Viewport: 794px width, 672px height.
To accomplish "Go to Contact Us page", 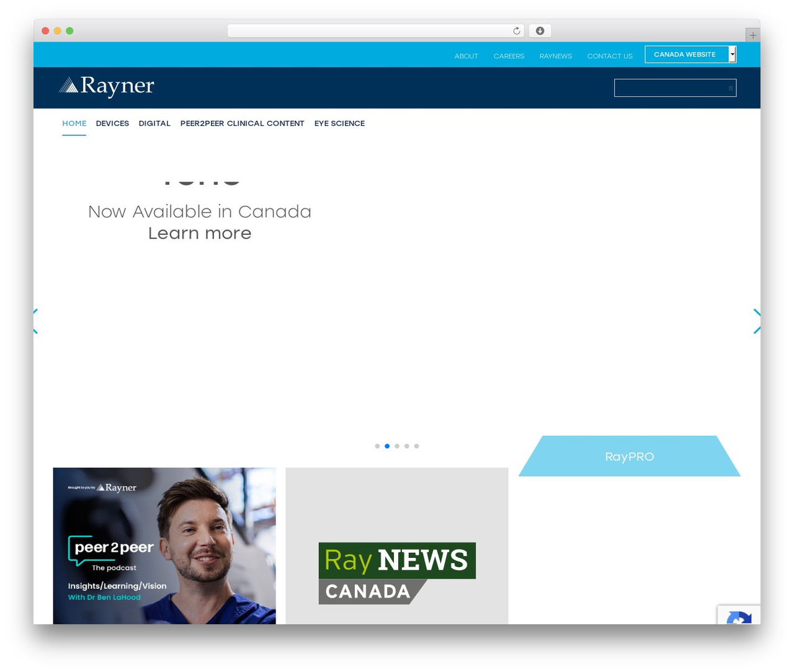I will click(x=610, y=56).
